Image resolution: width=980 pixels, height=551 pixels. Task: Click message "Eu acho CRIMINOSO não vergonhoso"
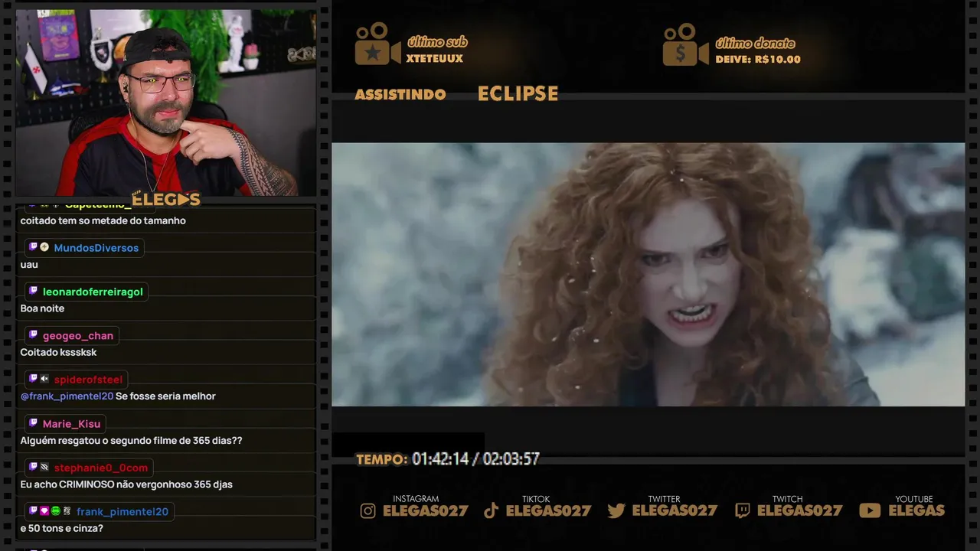pyautogui.click(x=127, y=484)
